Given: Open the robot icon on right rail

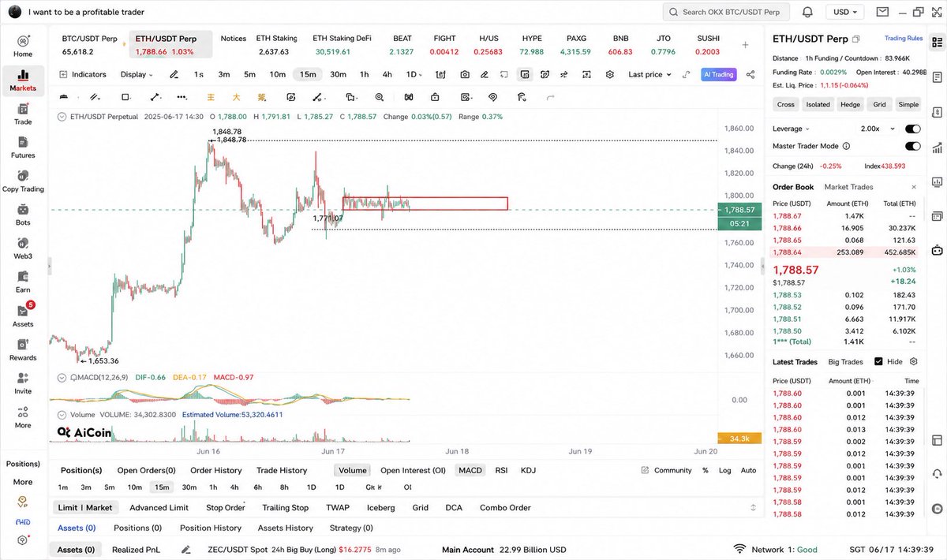Looking at the screenshot, I should click(937, 251).
